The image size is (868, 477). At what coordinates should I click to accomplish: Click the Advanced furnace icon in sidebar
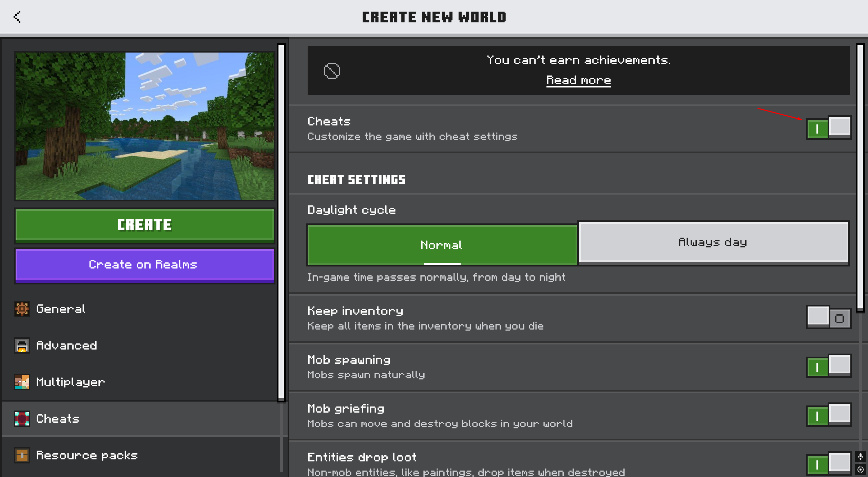[x=22, y=346]
